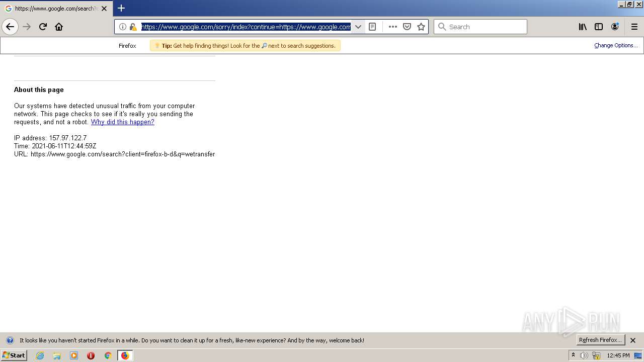The width and height of the screenshot is (644, 362).
Task: Click inside the Search box
Action: coord(480,27)
